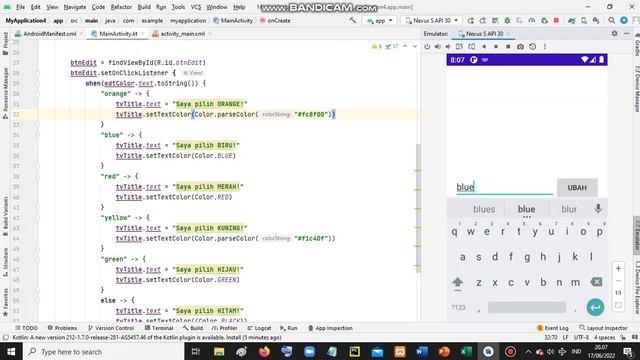Image resolution: width=640 pixels, height=360 pixels.
Task: Open the UTF-8 encoding selector
Action: tap(581, 338)
